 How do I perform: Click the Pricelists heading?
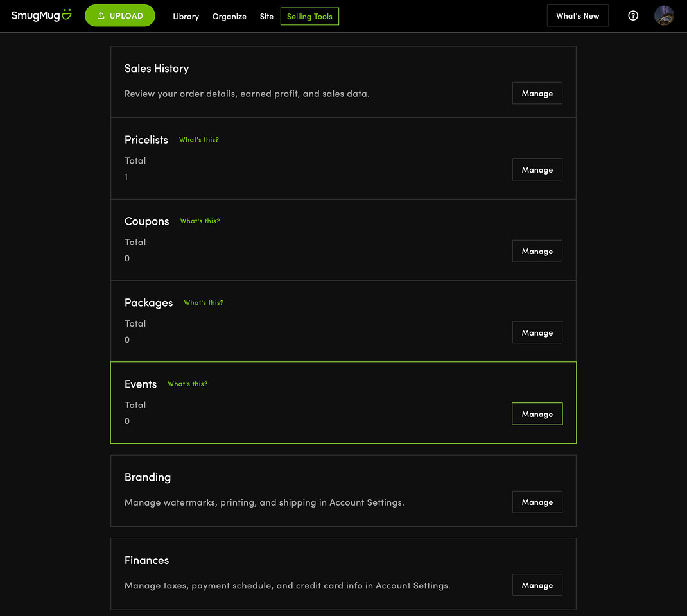click(146, 140)
